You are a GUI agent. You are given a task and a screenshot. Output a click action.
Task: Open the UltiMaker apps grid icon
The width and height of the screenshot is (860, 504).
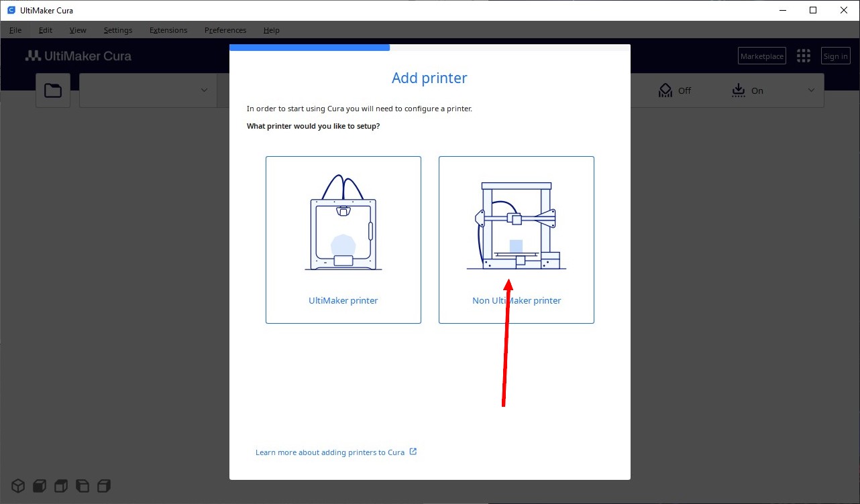click(x=803, y=56)
